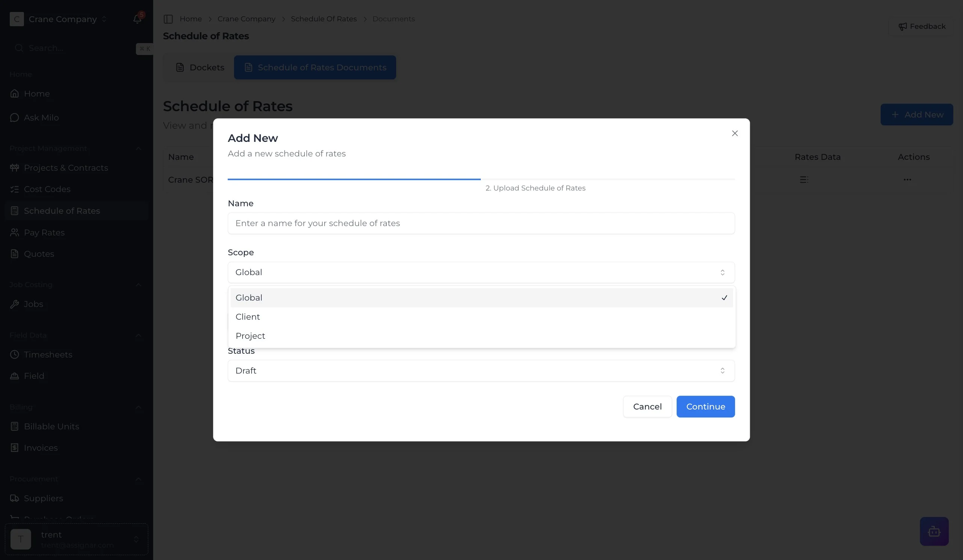The image size is (963, 560).
Task: Open the chatbot assistant icon
Action: coord(933,531)
